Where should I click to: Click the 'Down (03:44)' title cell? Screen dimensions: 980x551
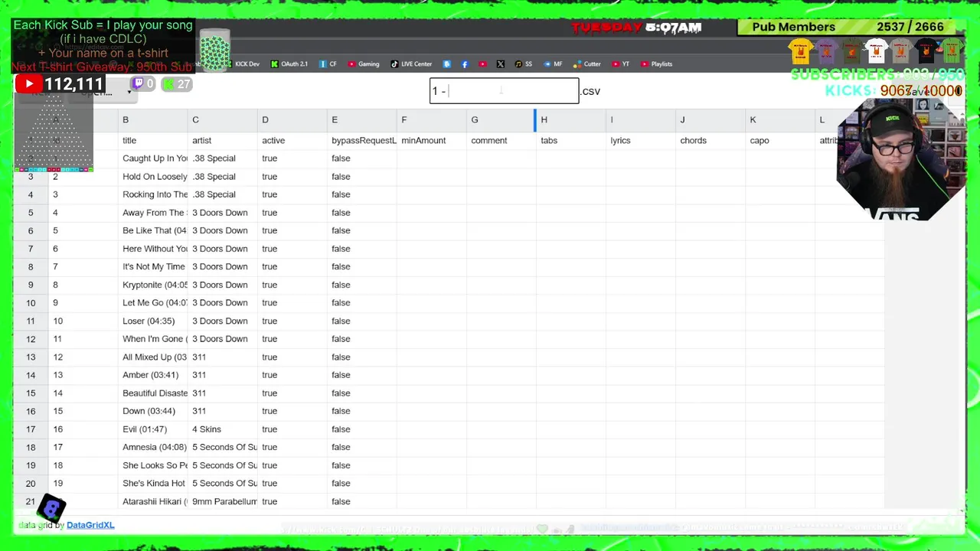point(153,411)
